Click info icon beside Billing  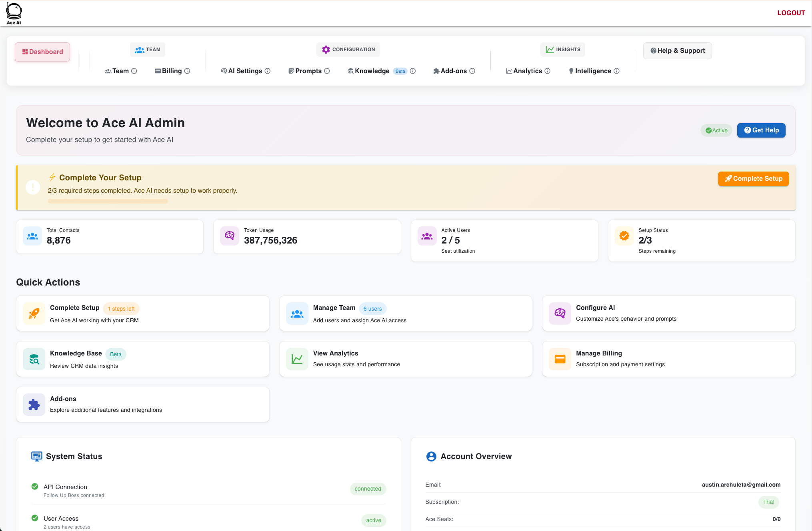pos(187,71)
